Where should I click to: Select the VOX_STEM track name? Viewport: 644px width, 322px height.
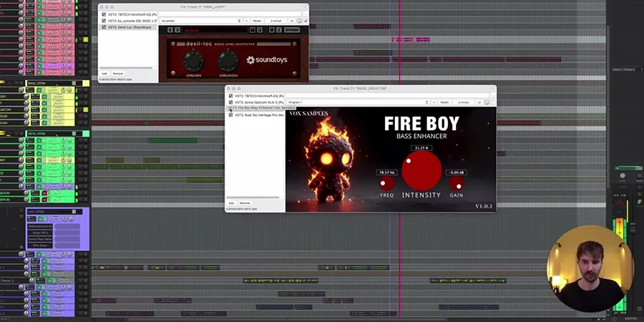pos(37,212)
